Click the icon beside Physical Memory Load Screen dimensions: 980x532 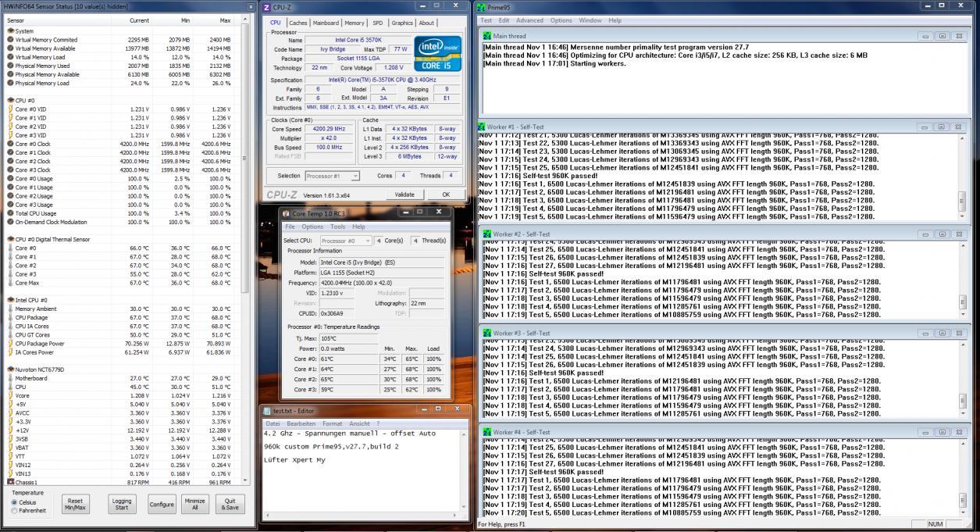[11, 83]
